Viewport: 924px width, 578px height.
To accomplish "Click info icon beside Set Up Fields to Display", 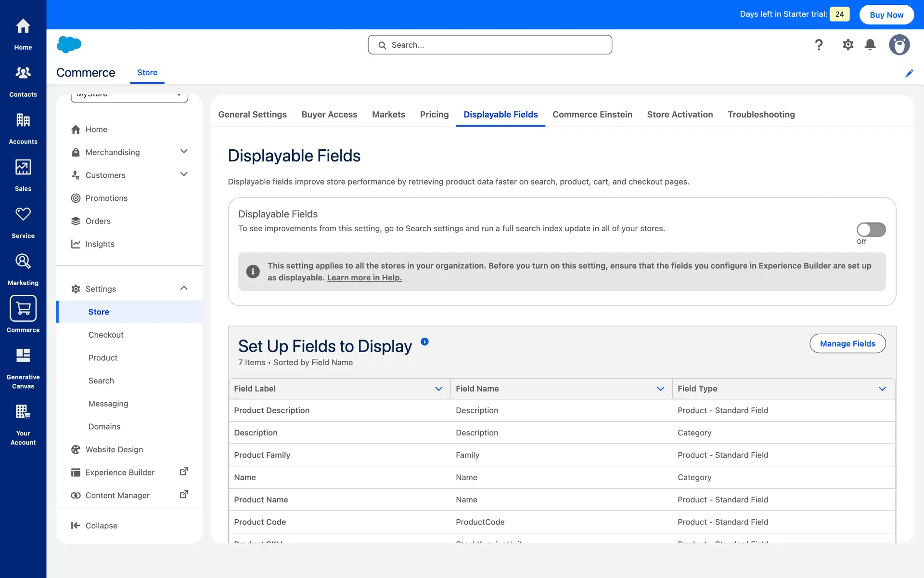I will pyautogui.click(x=424, y=342).
